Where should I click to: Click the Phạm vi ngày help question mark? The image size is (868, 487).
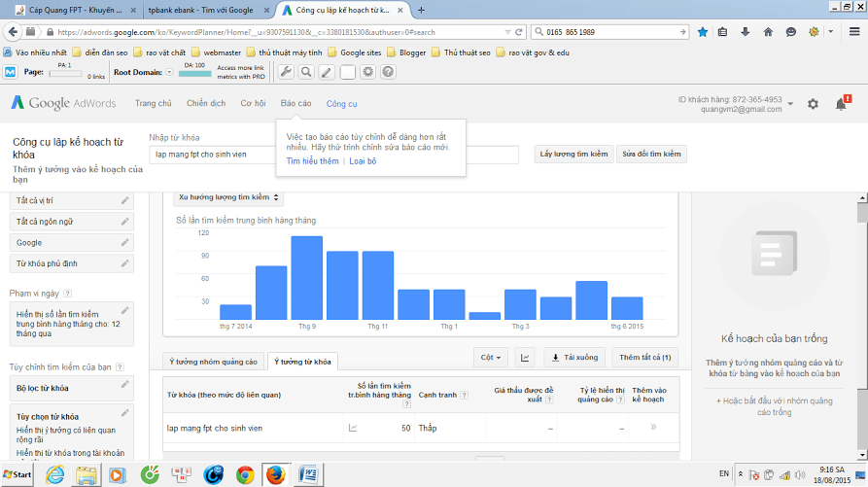[67, 294]
